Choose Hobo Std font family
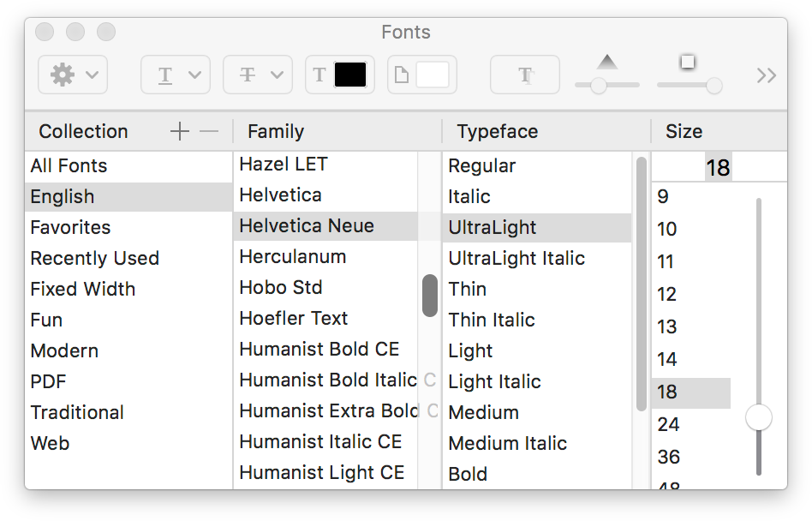 [x=325, y=287]
